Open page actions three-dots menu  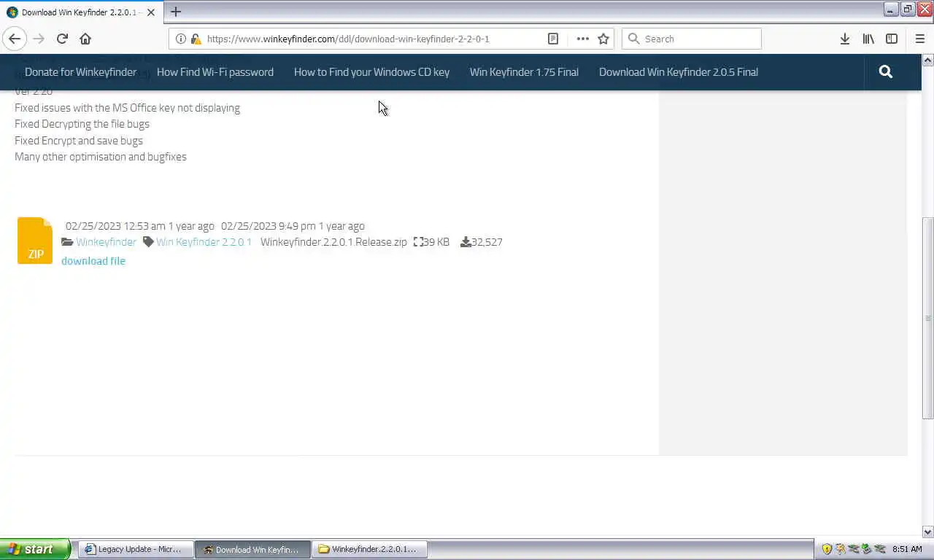(x=582, y=39)
